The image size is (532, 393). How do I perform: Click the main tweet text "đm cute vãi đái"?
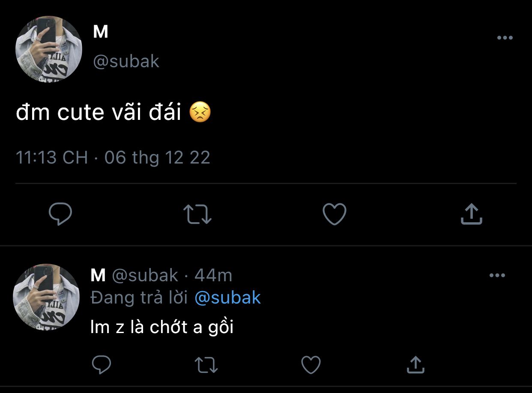[99, 113]
